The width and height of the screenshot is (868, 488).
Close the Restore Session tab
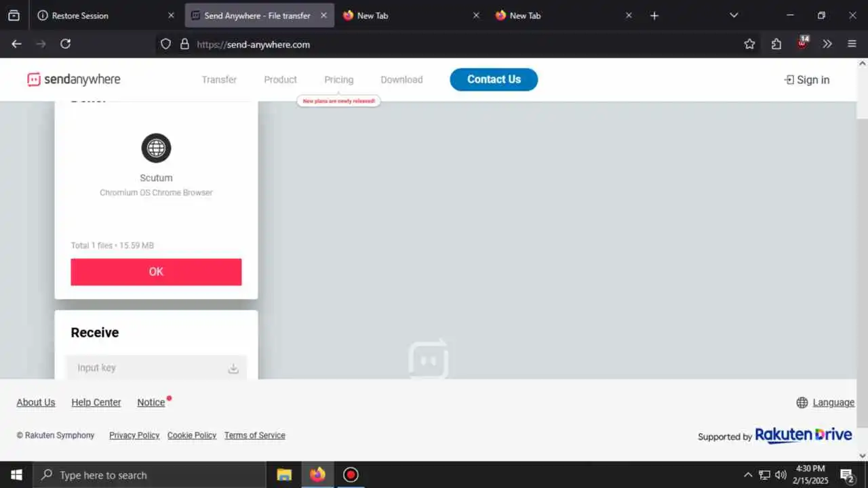[x=171, y=16]
